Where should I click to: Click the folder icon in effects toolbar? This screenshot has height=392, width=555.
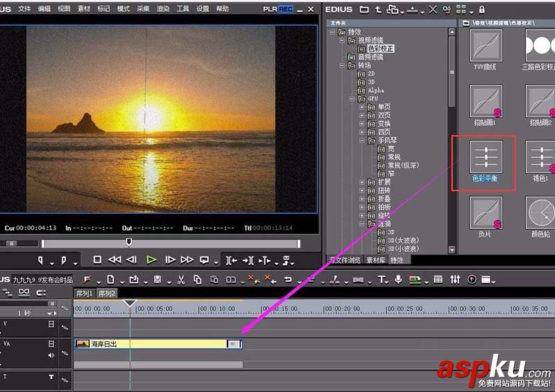tap(364, 10)
